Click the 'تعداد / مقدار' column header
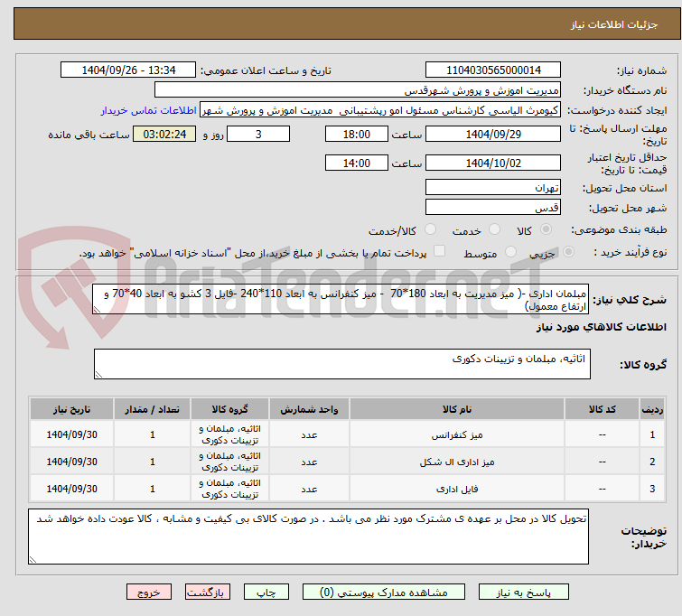Image resolution: width=682 pixels, height=616 pixels. [x=153, y=409]
